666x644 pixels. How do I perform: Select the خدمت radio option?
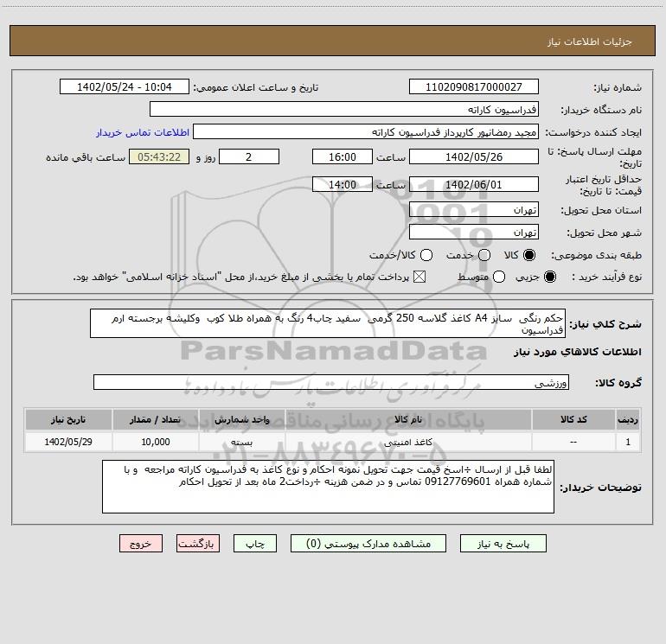click(483, 256)
